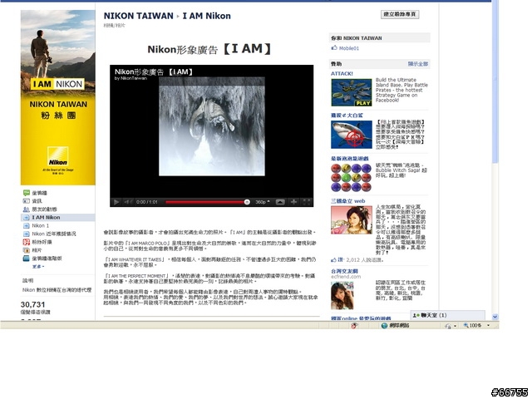
Task: Click the by NikonTaiwan uploader text
Action: (131, 78)
